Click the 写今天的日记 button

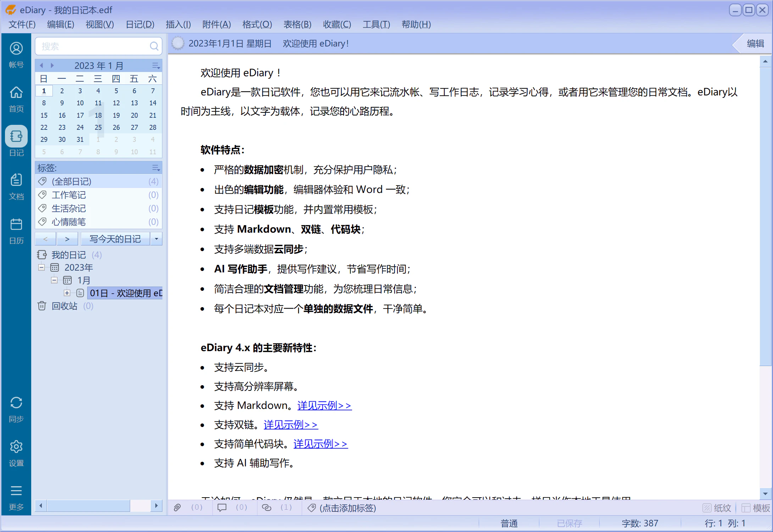(x=115, y=239)
